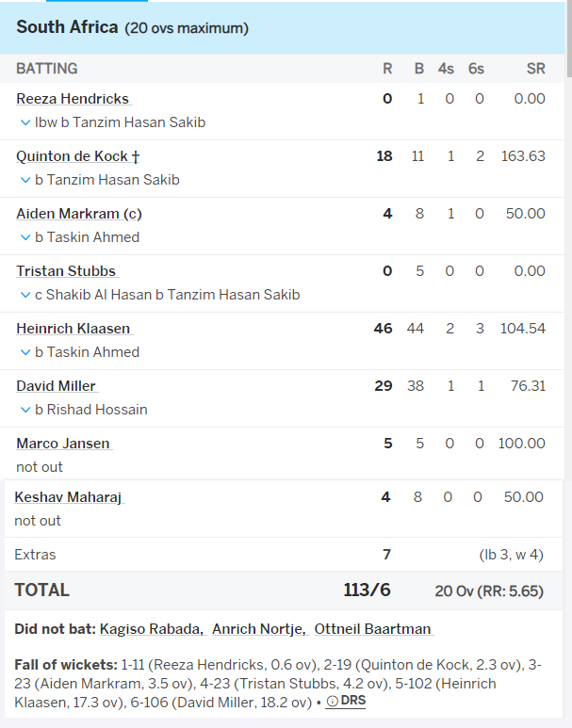
Task: Expand Aiden Markram dismissal chevron
Action: (x=25, y=237)
